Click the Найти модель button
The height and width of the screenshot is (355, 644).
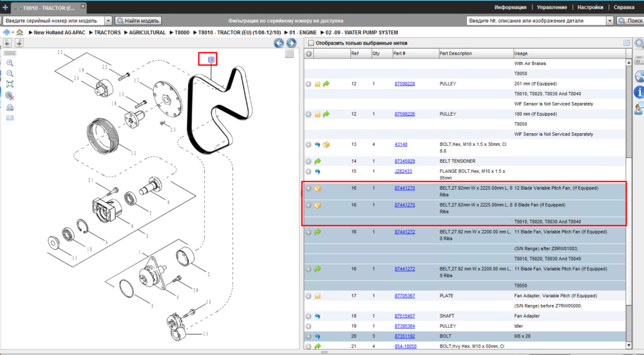[138, 21]
